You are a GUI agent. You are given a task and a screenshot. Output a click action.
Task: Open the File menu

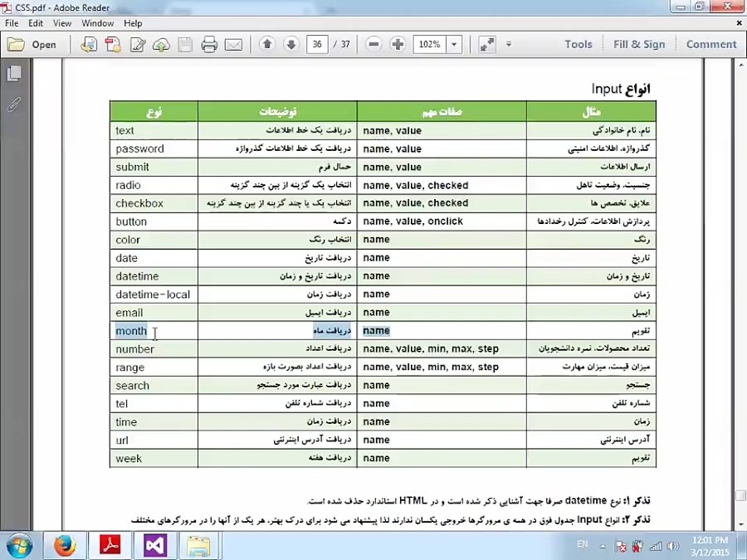tap(12, 23)
